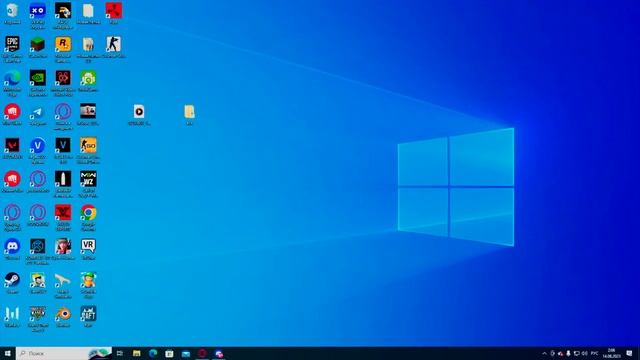Image resolution: width=640 pixels, height=360 pixels.
Task: Open the green-hat cartoon character shortcut
Action: coord(88,280)
